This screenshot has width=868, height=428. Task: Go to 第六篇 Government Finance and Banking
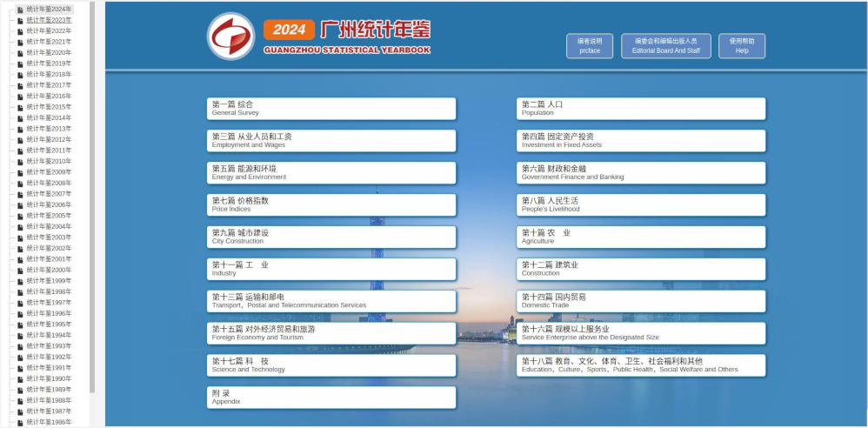[x=641, y=173]
